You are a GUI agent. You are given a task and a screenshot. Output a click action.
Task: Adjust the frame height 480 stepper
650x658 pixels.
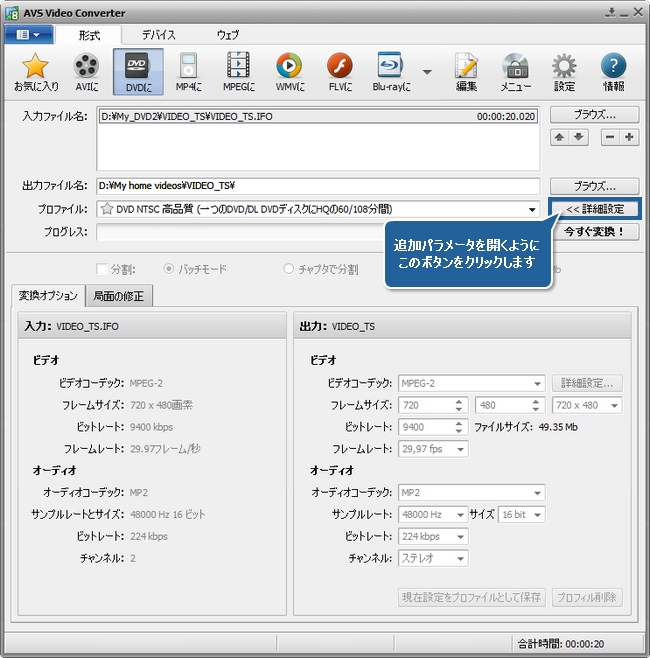[536, 405]
